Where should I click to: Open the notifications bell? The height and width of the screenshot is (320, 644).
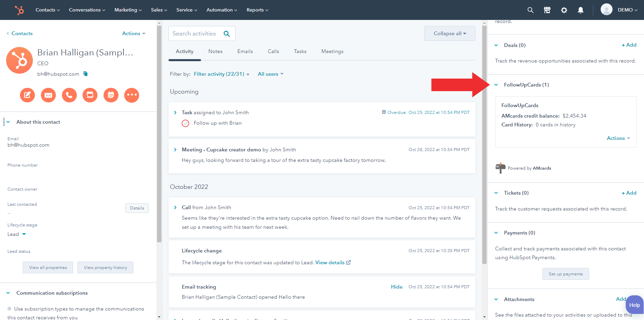[x=581, y=10]
